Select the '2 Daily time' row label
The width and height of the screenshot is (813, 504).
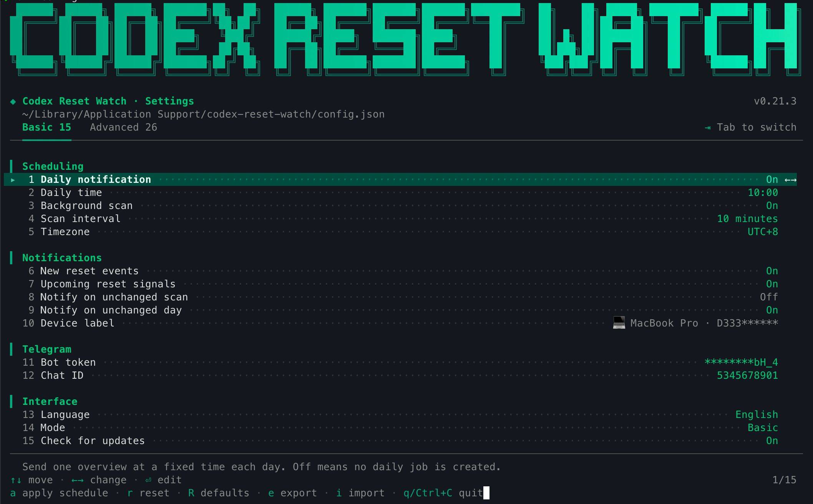click(x=65, y=193)
